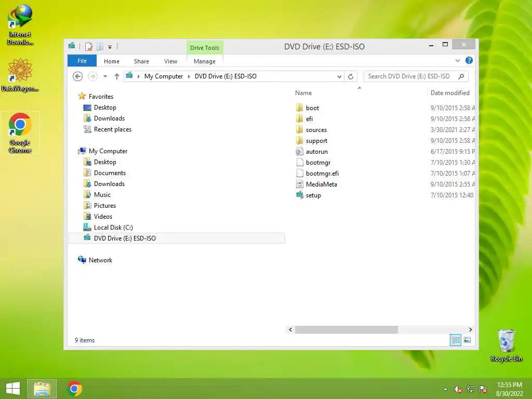This screenshot has height=399, width=532.
Task: Click the Properties quick access toolbar icon
Action: 88,47
